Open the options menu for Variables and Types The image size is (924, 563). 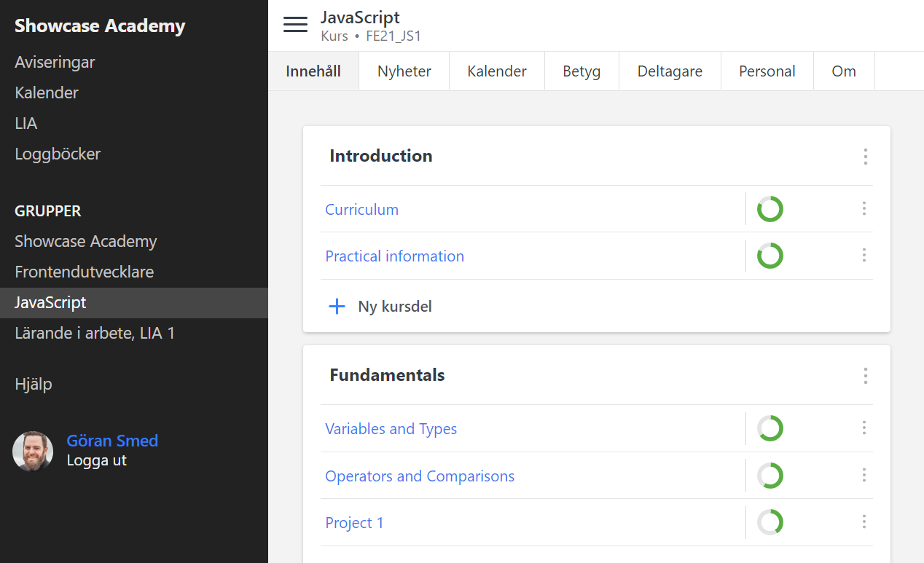coord(864,428)
